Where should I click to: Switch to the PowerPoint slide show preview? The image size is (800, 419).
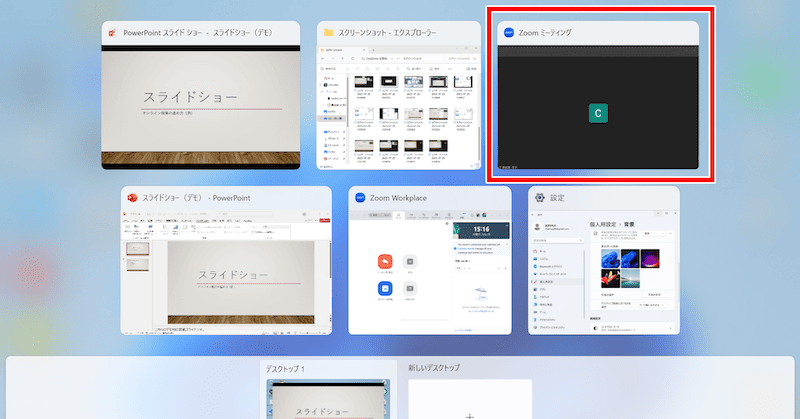[199, 107]
